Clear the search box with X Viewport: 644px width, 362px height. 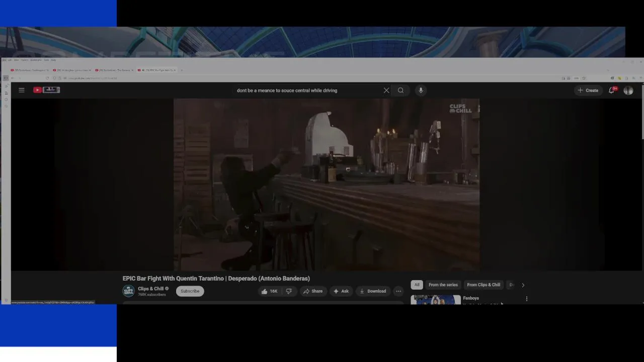coord(386,90)
